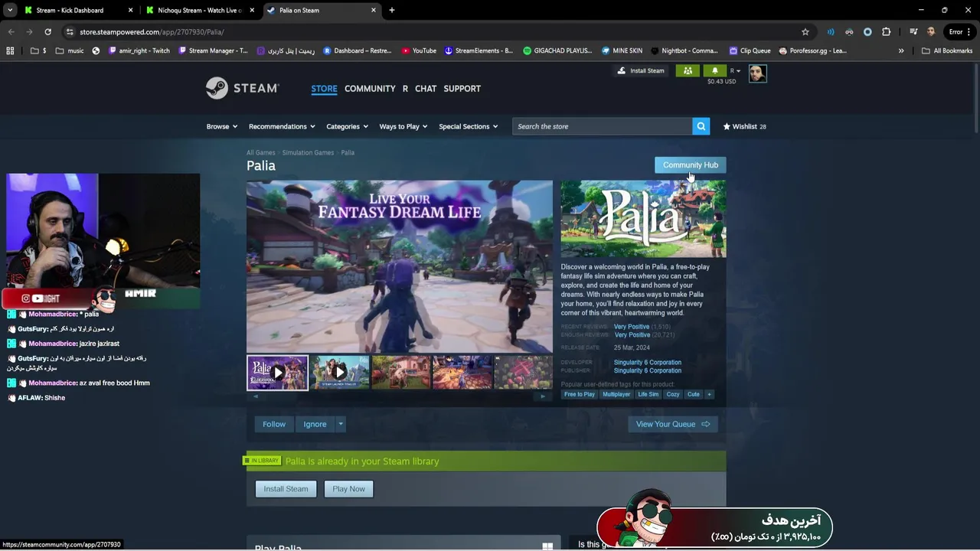Select the Free to Play tag
This screenshot has height=551, width=980.
pyautogui.click(x=579, y=394)
